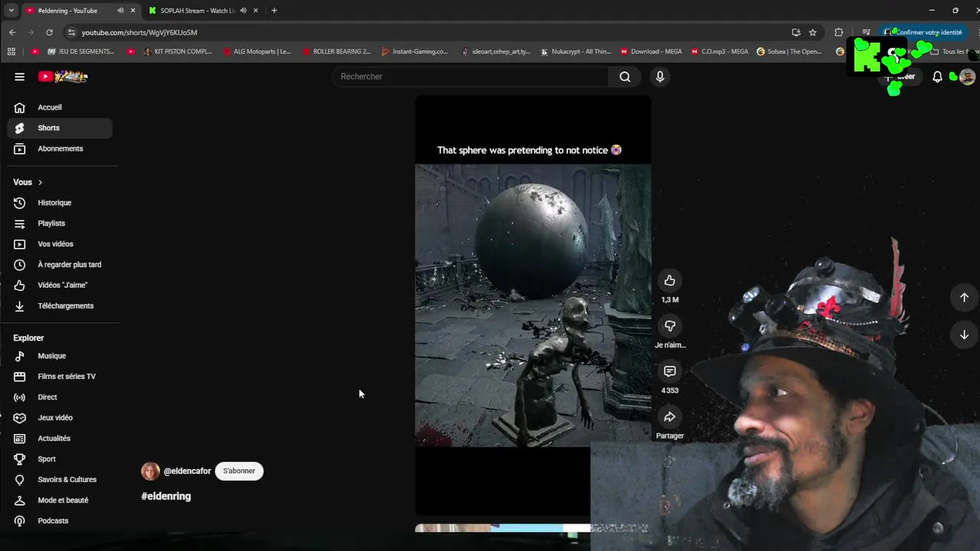This screenshot has height=551, width=980.
Task: Open the @eldencafor channel name
Action: coord(187,471)
